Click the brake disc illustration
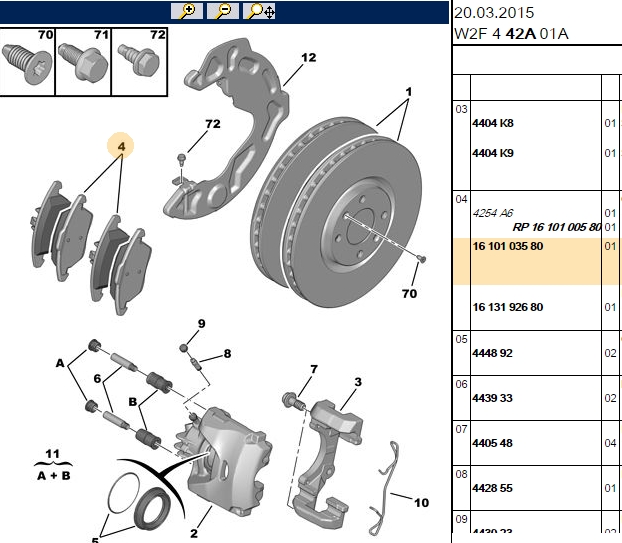The width and height of the screenshot is (622, 543). click(x=336, y=212)
